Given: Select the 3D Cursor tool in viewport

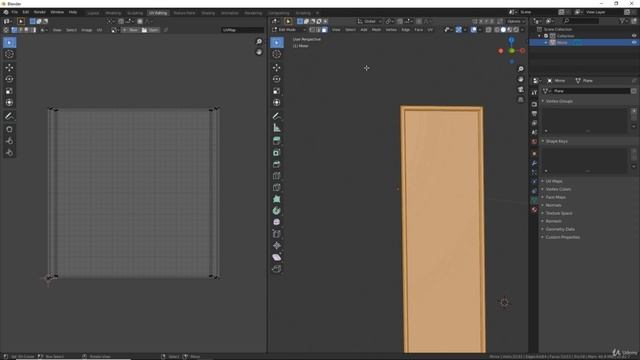Looking at the screenshot, I should pyautogui.click(x=277, y=54).
